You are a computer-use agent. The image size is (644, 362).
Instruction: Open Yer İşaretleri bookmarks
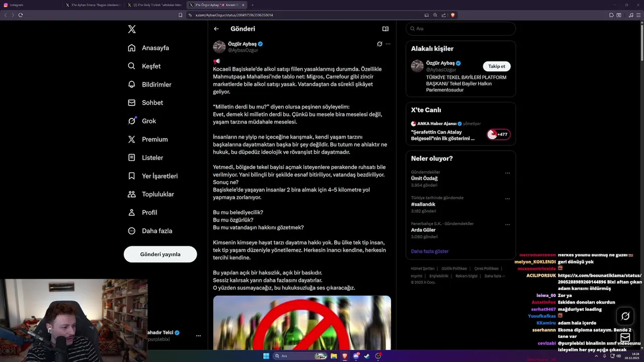coord(152,176)
